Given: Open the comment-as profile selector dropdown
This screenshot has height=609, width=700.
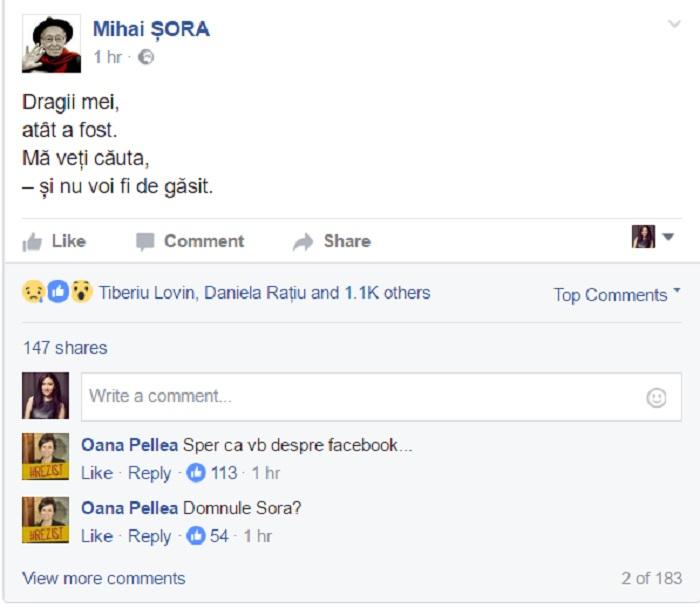Looking at the screenshot, I should 668,237.
